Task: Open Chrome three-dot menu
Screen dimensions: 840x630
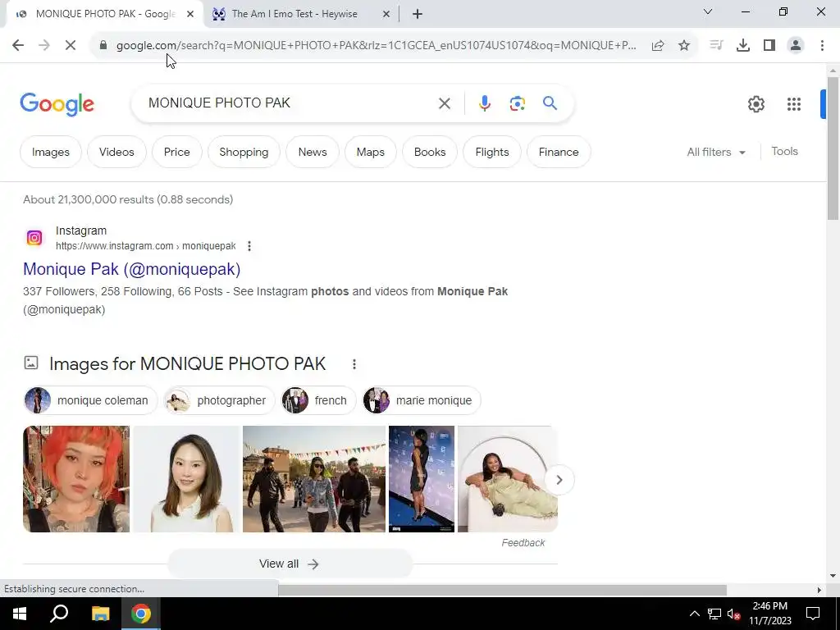Action: click(x=822, y=46)
